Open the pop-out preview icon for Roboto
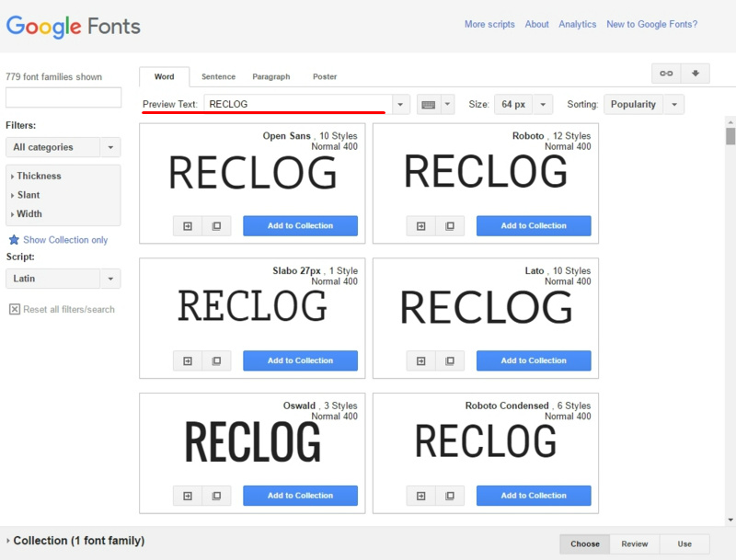Screen dimensions: 736x560 [x=451, y=225]
